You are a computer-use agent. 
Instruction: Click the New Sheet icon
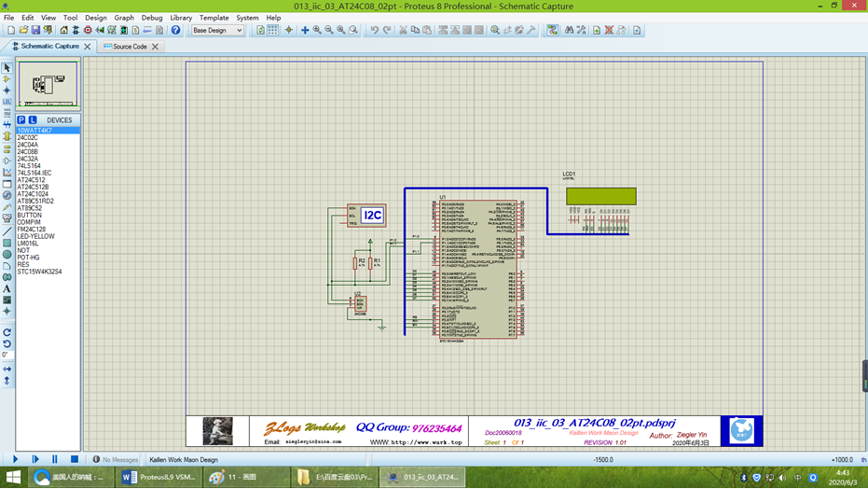pyautogui.click(x=596, y=30)
